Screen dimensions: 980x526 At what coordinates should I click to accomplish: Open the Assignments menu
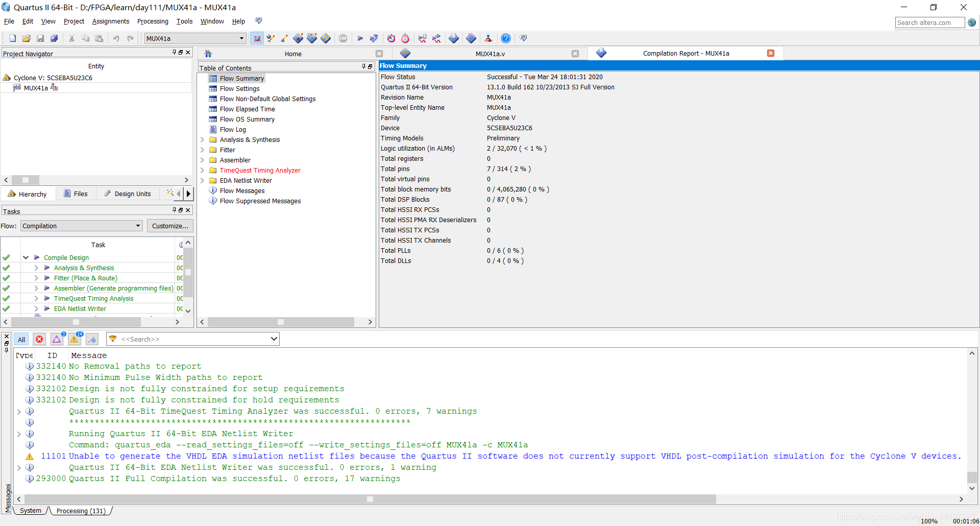[110, 21]
